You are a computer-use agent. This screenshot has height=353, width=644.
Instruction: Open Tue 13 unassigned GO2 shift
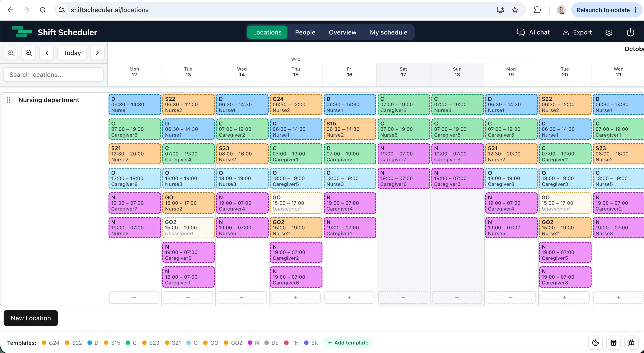pos(188,227)
